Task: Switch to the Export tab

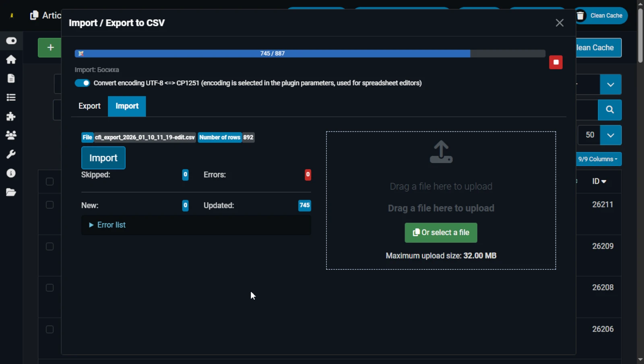Action: coord(89,106)
